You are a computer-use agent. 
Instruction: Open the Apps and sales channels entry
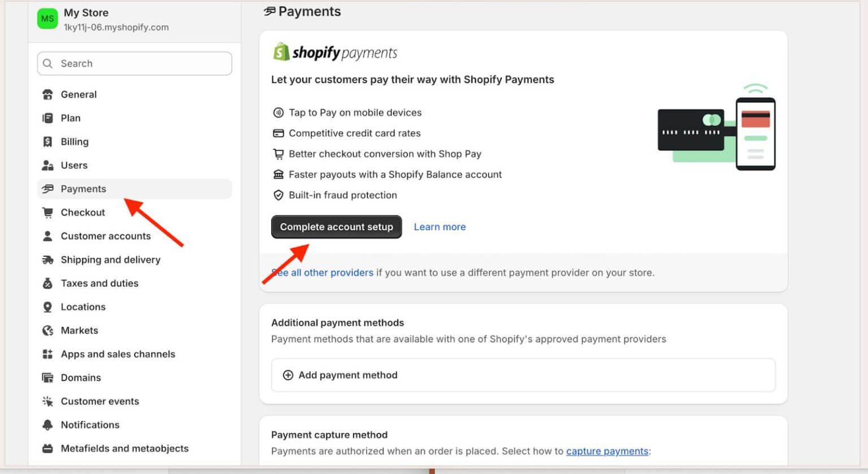[118, 354]
